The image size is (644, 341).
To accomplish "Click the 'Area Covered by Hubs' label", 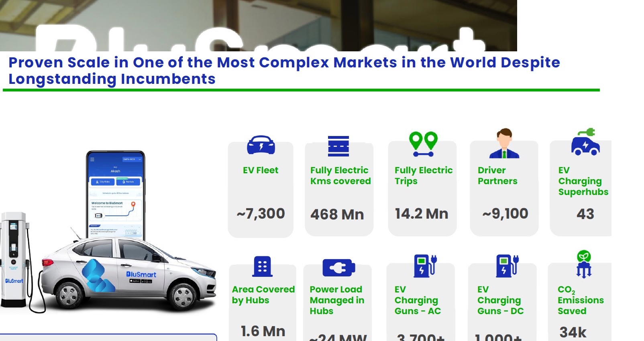I will tap(263, 295).
